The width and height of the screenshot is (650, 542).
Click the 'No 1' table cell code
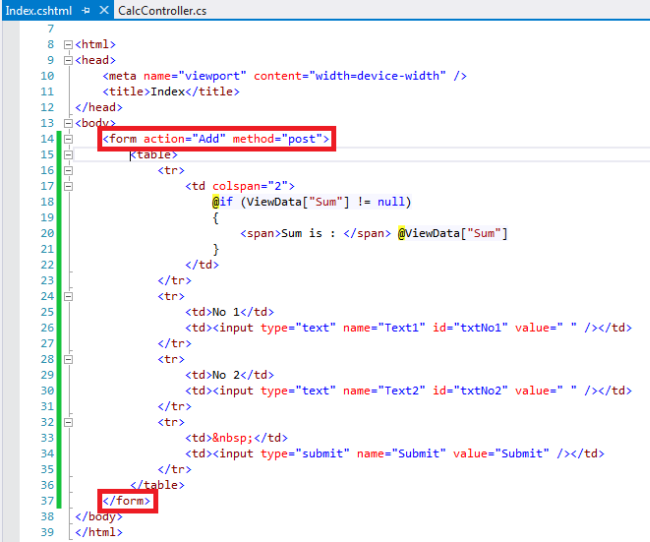point(229,312)
